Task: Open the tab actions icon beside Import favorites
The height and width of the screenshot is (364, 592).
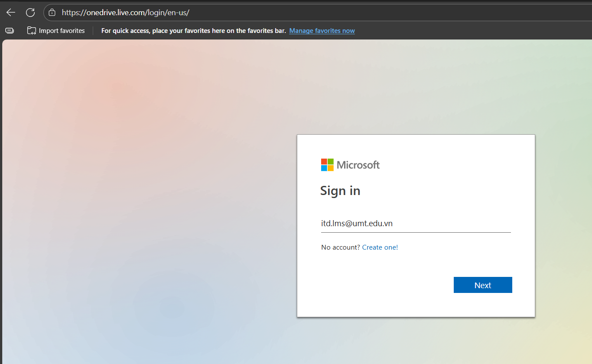Action: [x=10, y=31]
